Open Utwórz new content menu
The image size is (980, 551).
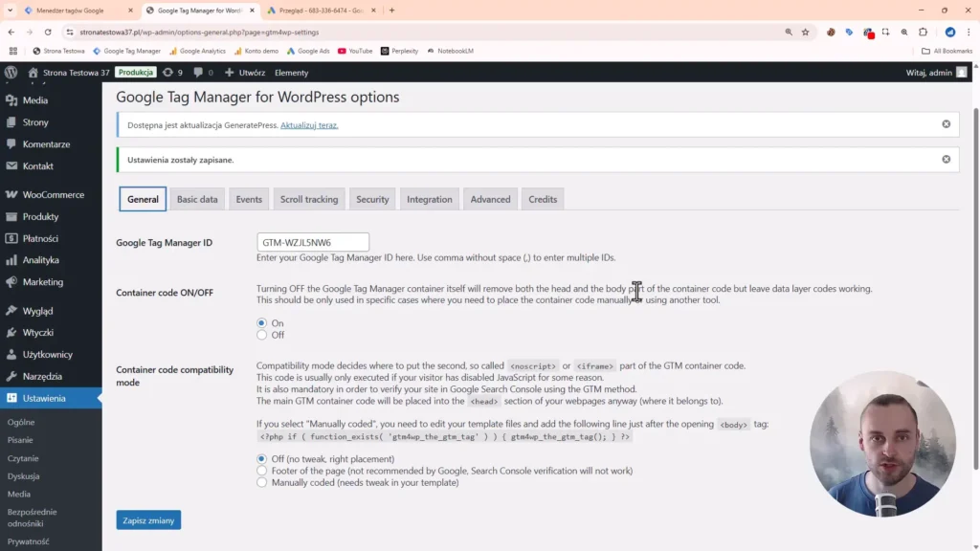pos(244,73)
